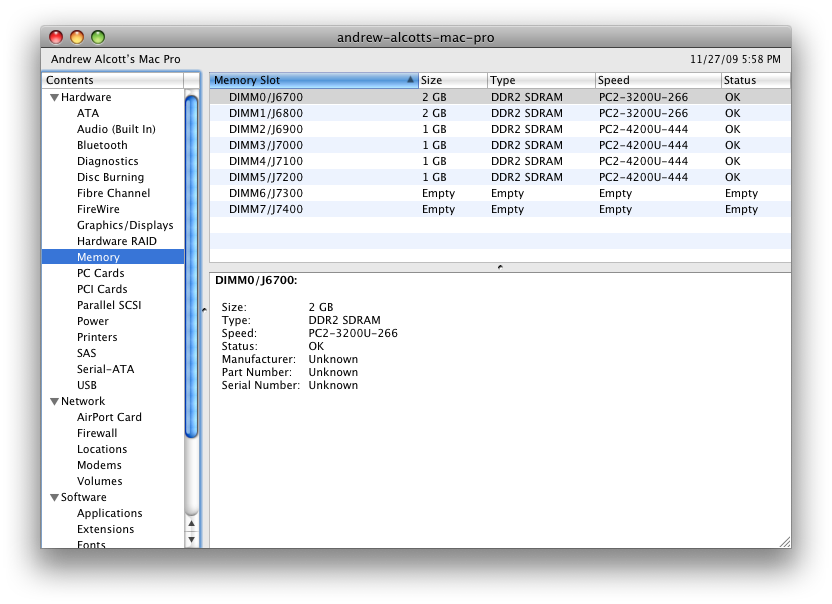Close the System Profiler window
The width and height of the screenshot is (832, 604).
[x=56, y=37]
